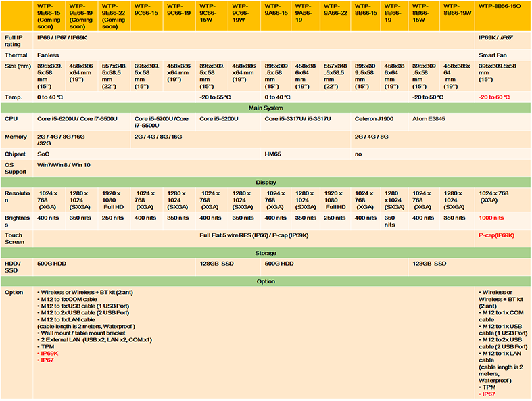The width and height of the screenshot is (532, 401).
Task: Click the Display section heading
Action: click(x=266, y=182)
